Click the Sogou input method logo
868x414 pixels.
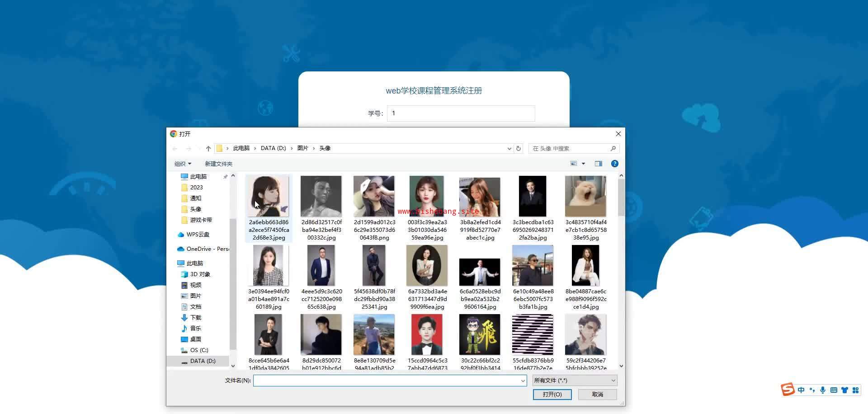(788, 389)
